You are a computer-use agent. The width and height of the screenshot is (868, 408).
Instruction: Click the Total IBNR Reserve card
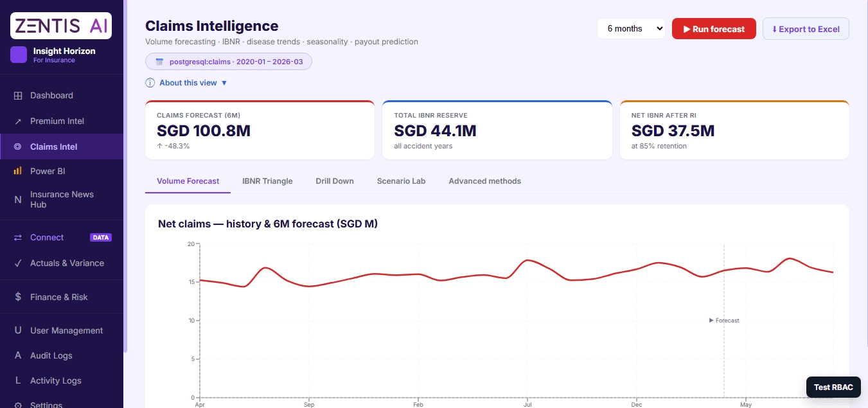pyautogui.click(x=497, y=130)
